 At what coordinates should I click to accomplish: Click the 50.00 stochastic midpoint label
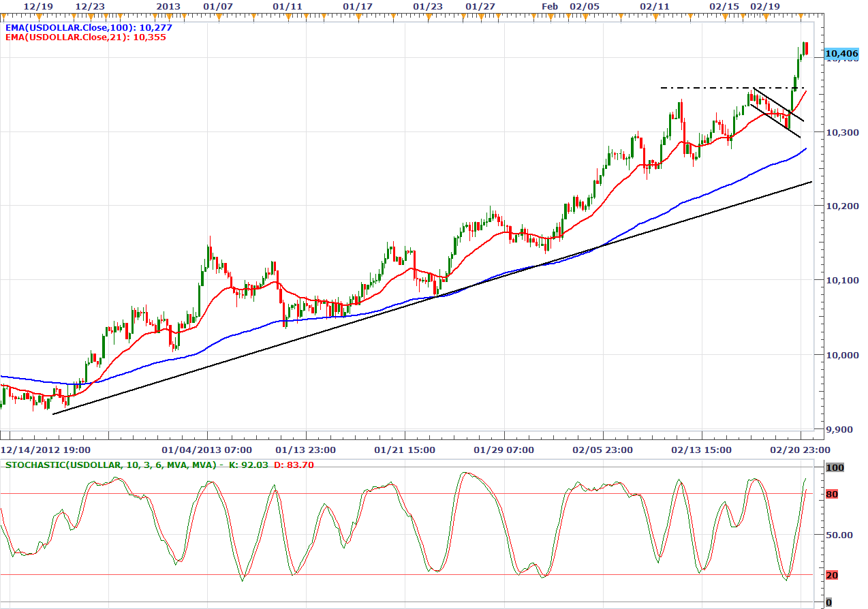point(839,535)
